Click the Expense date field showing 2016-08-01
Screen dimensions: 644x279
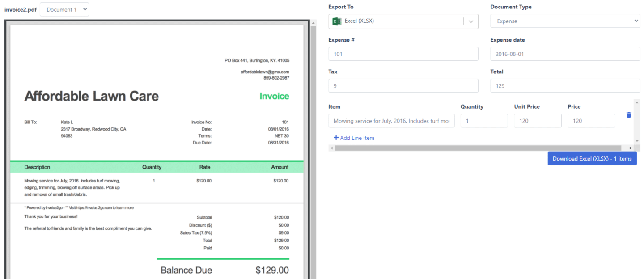tap(565, 54)
